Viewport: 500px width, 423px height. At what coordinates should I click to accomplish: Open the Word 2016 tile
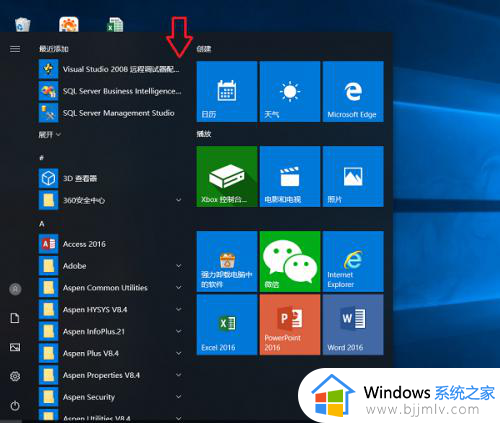pos(353,324)
